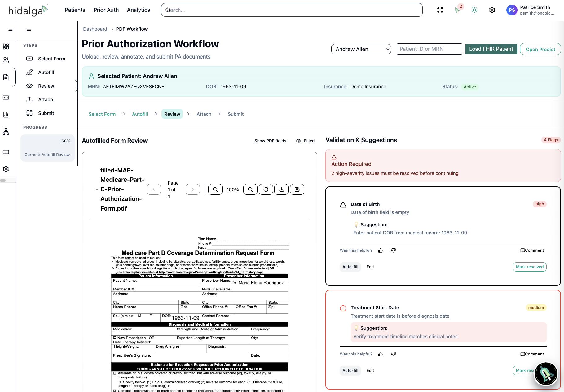Switch to the Attach step tab
564x392 pixels.
(x=204, y=114)
